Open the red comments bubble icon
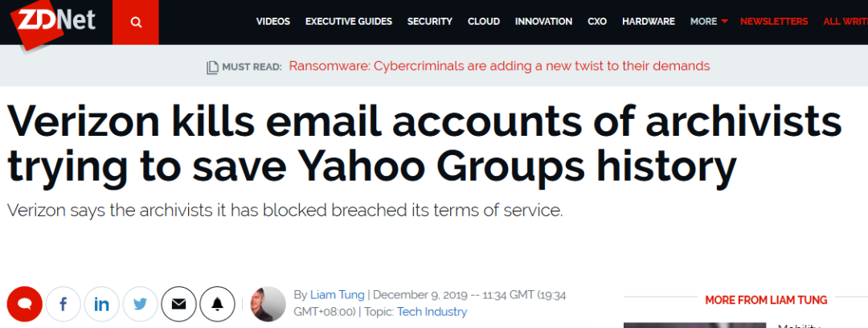Screen dimensions: 868x328 pyautogui.click(x=24, y=304)
